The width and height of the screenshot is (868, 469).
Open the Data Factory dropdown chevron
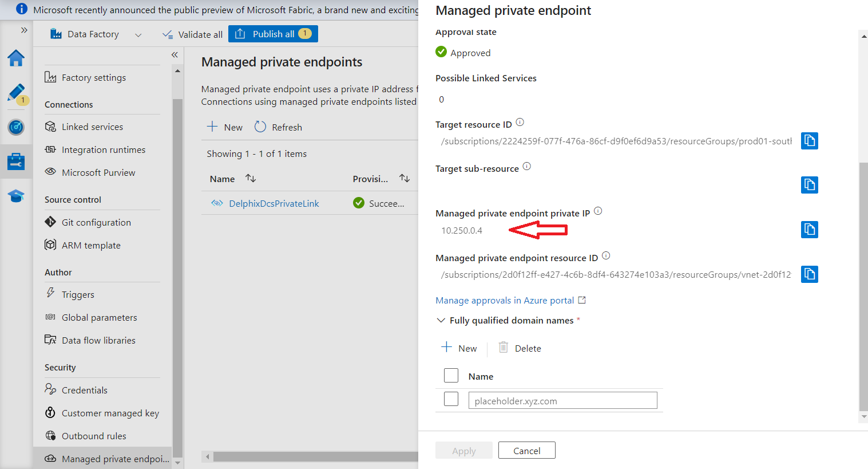click(138, 35)
